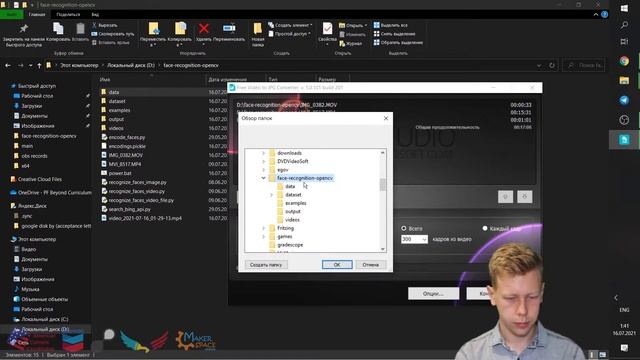Open obs records in Explorer quick access sidebar
Image resolution: width=640 pixels, height=360 pixels.
point(34,156)
